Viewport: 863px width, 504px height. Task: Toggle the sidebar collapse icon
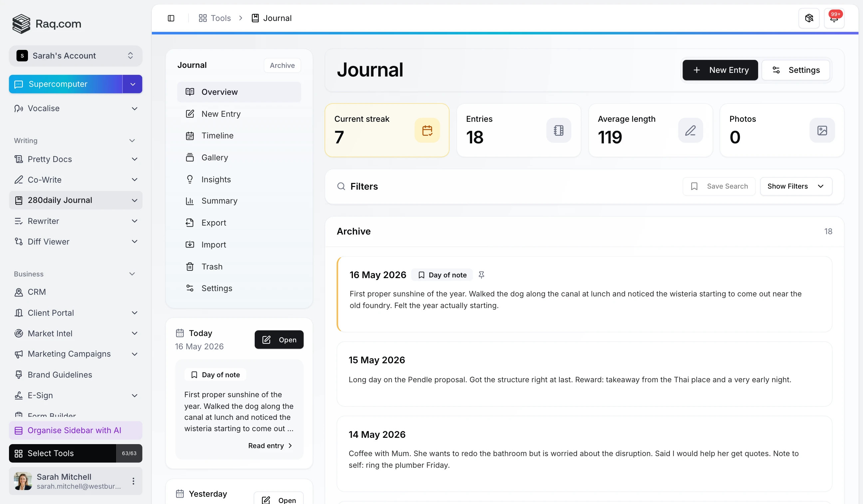[x=171, y=18]
